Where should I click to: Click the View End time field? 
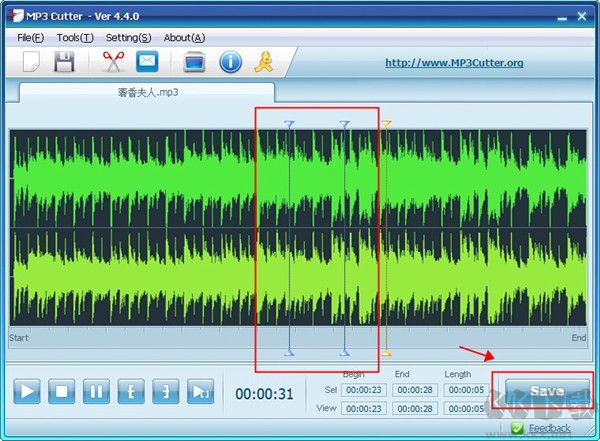[x=415, y=409]
